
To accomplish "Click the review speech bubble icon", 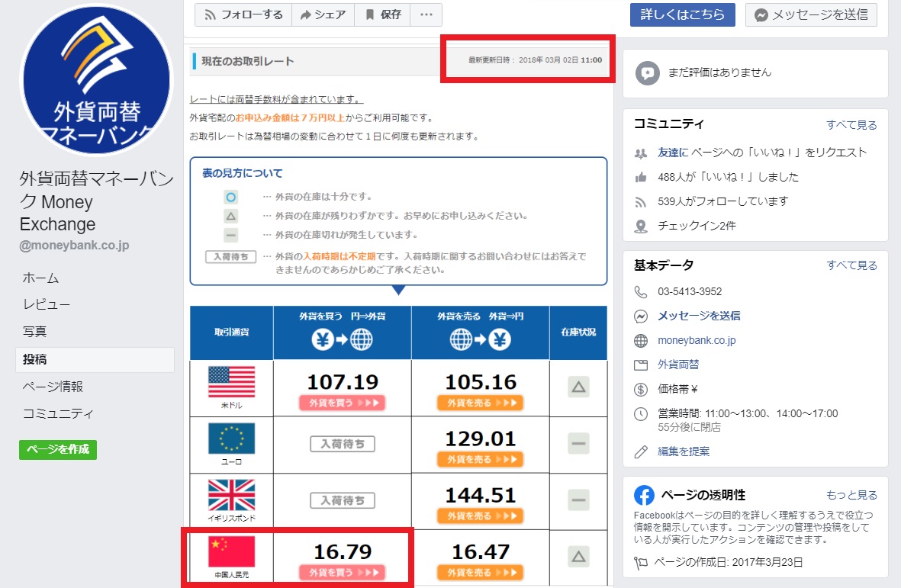I will point(648,73).
